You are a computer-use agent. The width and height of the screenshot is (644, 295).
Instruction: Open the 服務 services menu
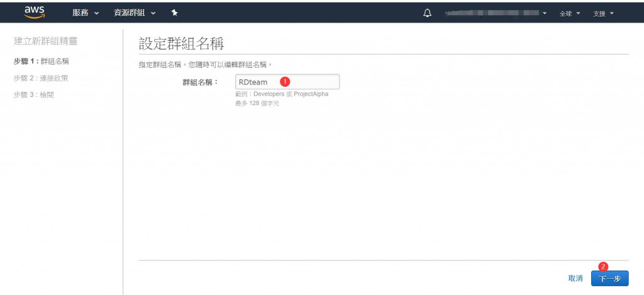86,13
